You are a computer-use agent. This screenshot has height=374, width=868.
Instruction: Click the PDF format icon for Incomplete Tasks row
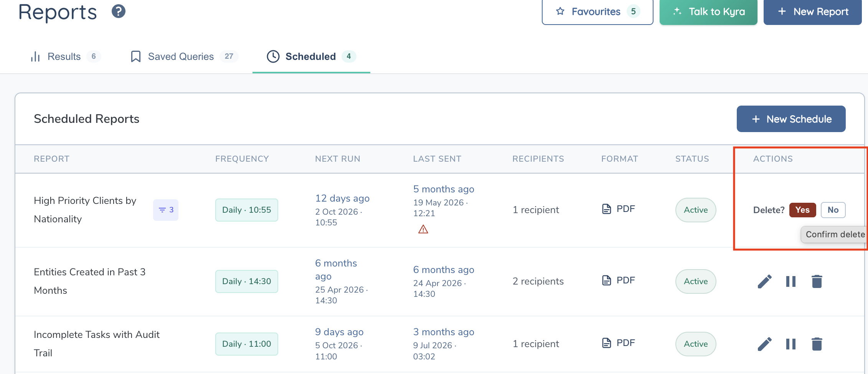point(607,343)
